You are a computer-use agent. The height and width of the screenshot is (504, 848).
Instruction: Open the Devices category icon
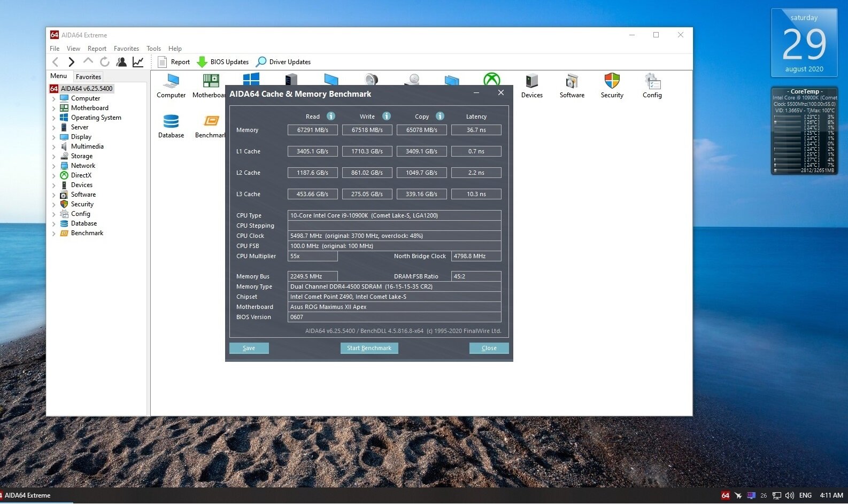tap(532, 86)
